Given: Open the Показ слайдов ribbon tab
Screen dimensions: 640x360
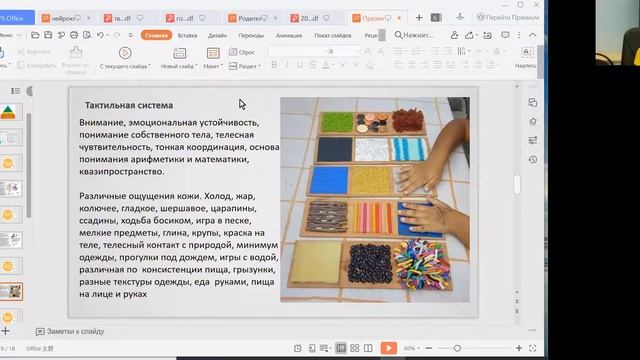Looking at the screenshot, I should tap(333, 36).
